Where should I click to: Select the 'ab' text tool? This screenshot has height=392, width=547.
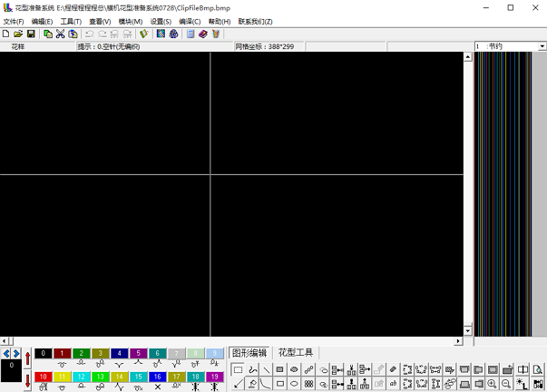(x=393, y=384)
